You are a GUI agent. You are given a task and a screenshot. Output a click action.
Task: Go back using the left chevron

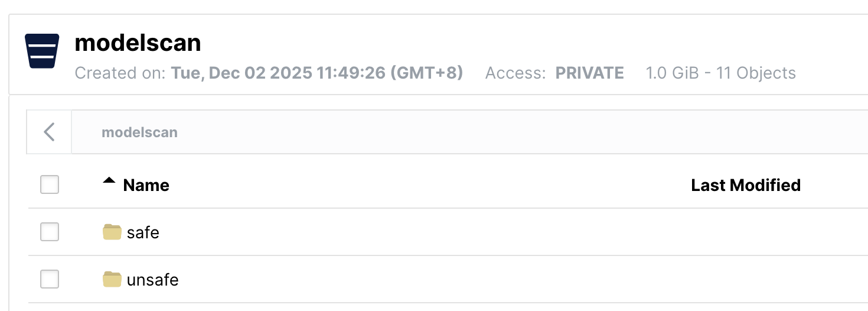[50, 132]
